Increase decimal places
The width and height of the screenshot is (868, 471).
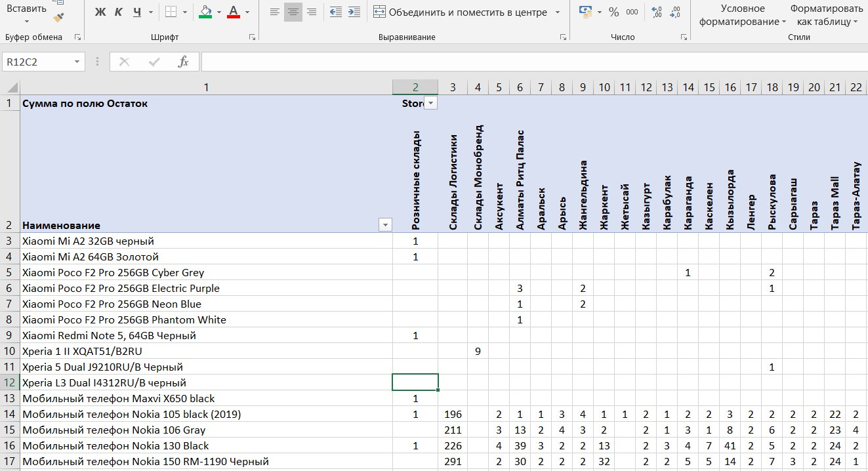tap(657, 12)
